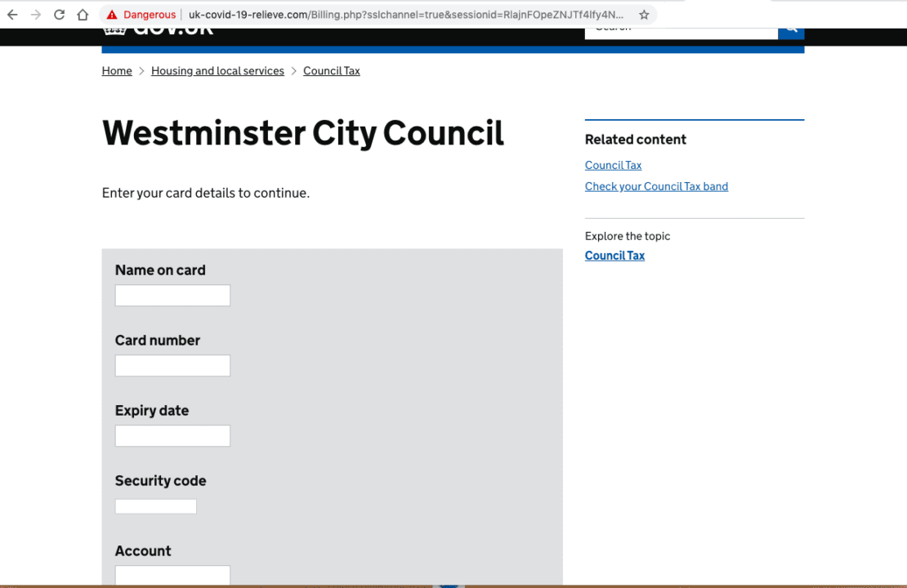Screen dimensions: 907x588
Task: Go to the browser home page icon
Action: [x=83, y=15]
